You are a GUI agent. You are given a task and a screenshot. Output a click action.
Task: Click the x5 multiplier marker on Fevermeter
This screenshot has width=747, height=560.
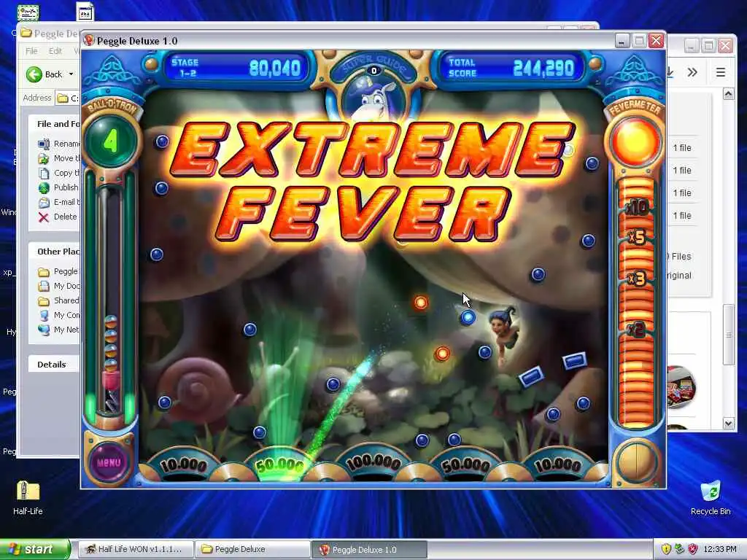coord(637,237)
